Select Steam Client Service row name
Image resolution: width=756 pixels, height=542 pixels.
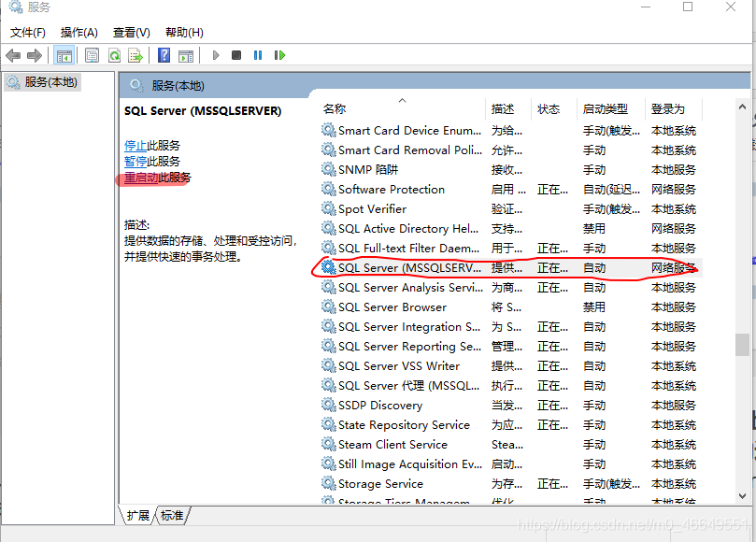tap(392, 445)
